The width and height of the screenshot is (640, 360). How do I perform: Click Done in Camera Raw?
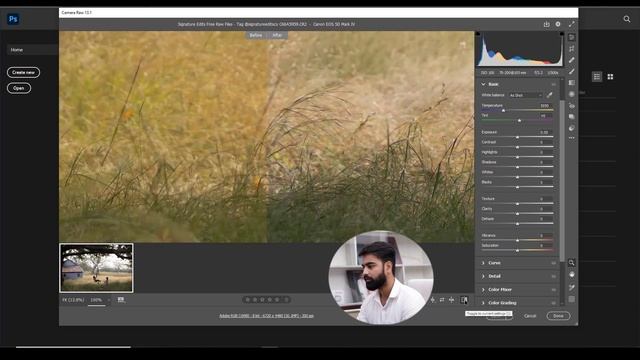558,316
